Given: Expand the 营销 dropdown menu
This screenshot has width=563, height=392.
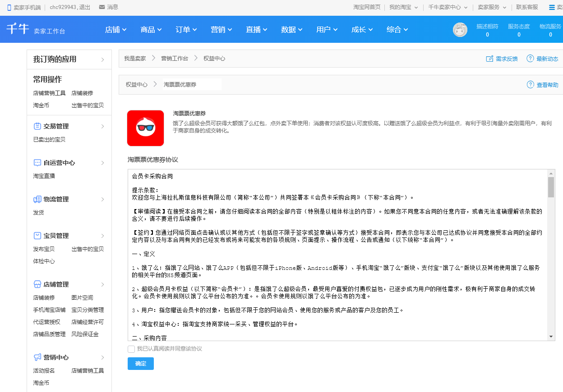Looking at the screenshot, I should tap(222, 29).
